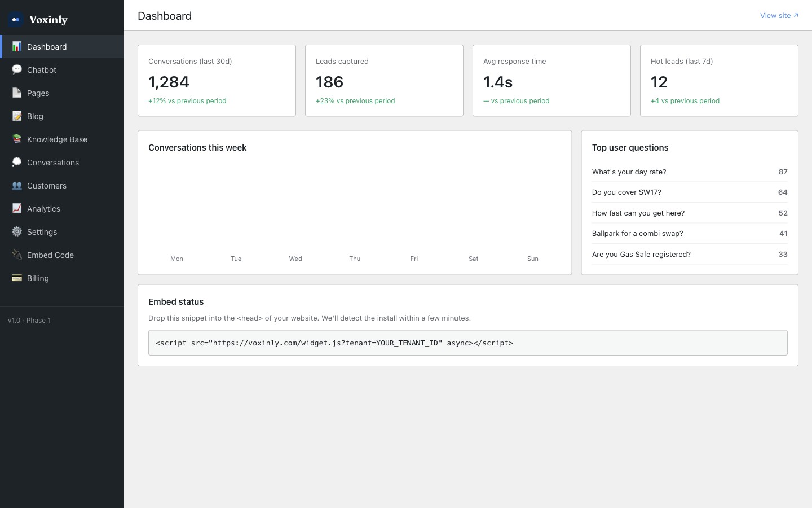Click the View site link
Viewport: 812px width, 508px height.
coord(779,16)
